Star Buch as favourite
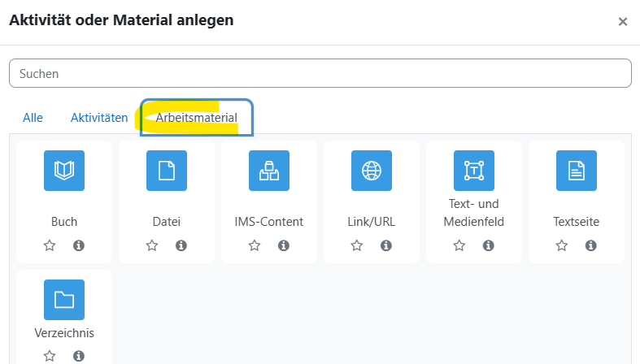The width and height of the screenshot is (640, 364). [50, 245]
